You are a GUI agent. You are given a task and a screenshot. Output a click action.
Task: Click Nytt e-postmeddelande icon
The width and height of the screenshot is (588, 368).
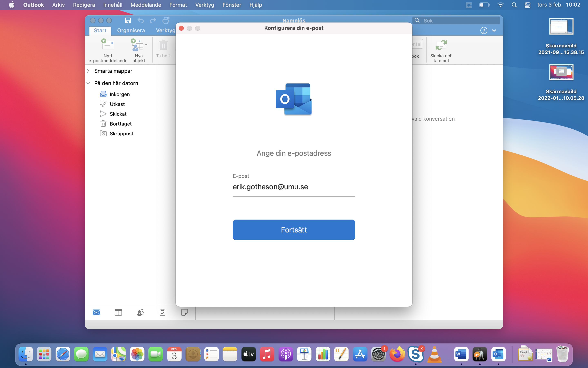(108, 45)
